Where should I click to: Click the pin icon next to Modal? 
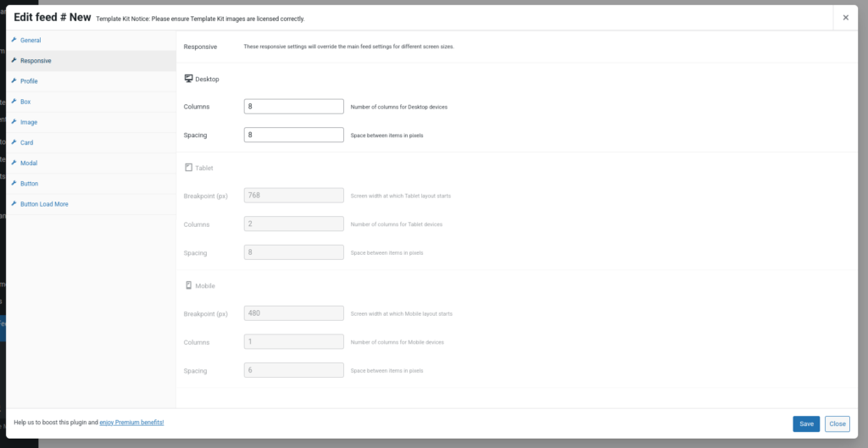click(14, 163)
